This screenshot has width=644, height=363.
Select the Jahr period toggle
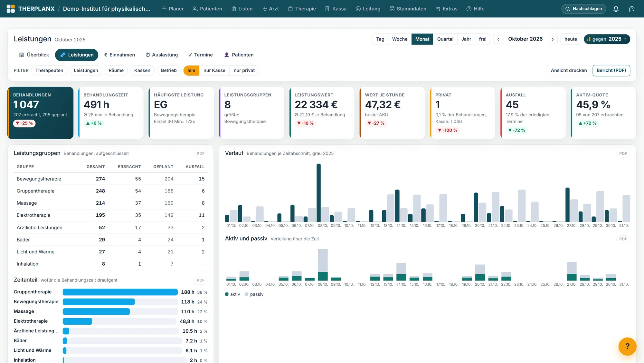pos(466,39)
